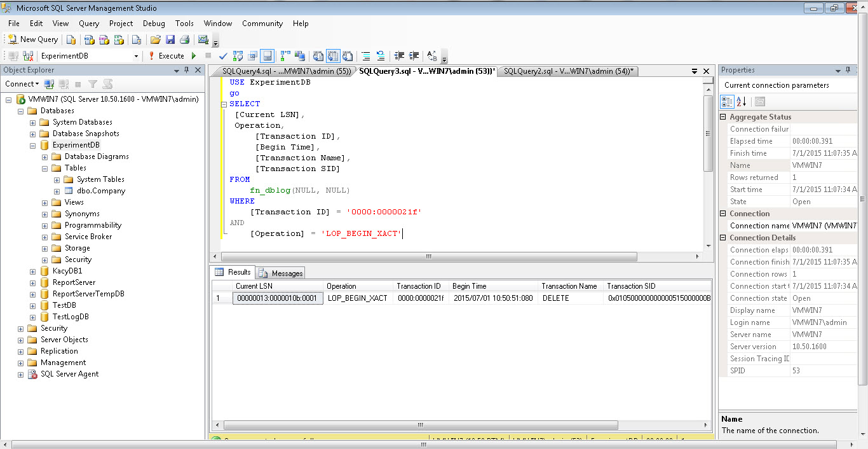The width and height of the screenshot is (868, 449).
Task: Execute the query
Action: click(166, 56)
